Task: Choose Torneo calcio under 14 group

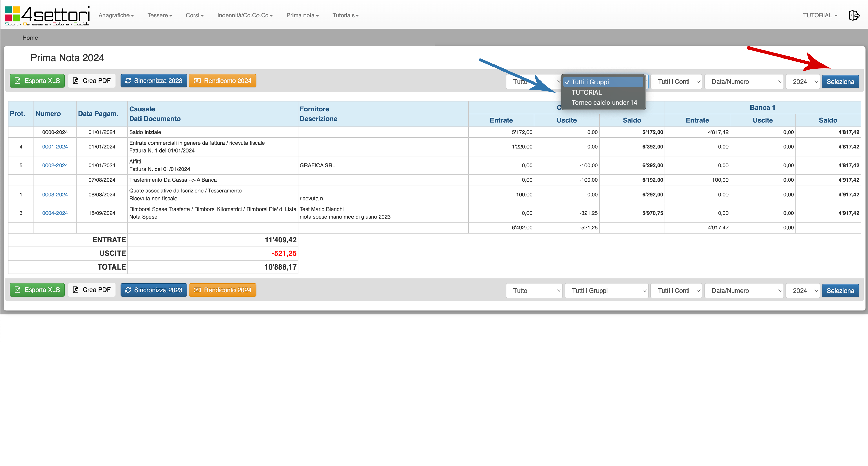Action: [x=604, y=103]
